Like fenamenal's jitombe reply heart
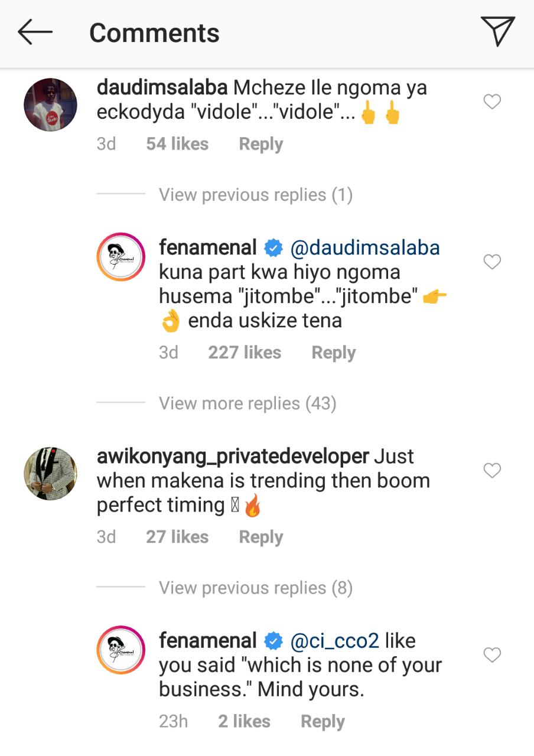Screen dimensions: 534x756 pyautogui.click(x=492, y=262)
